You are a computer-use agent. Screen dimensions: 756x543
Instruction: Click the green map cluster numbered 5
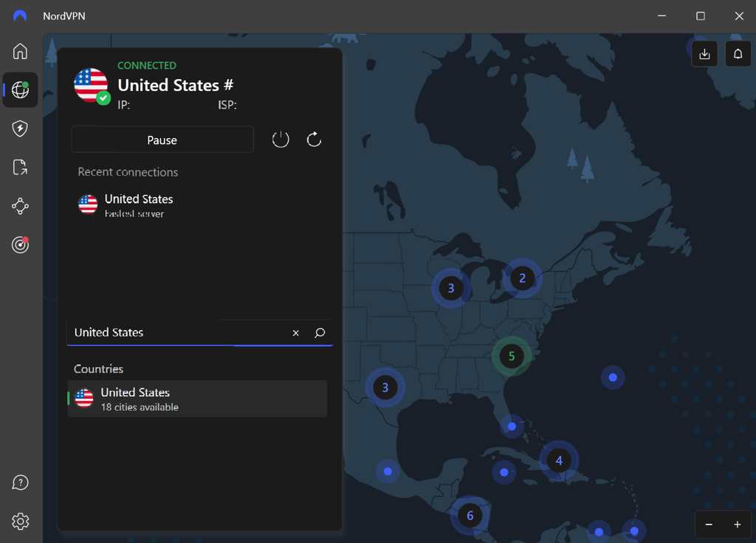[512, 356]
